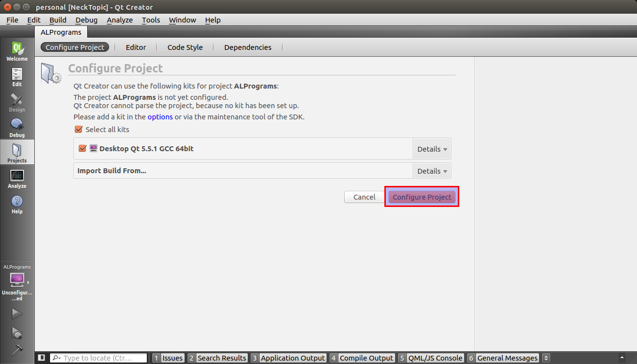Click the Type to locate search field
Screen dimensions: 637x364
tap(98, 358)
